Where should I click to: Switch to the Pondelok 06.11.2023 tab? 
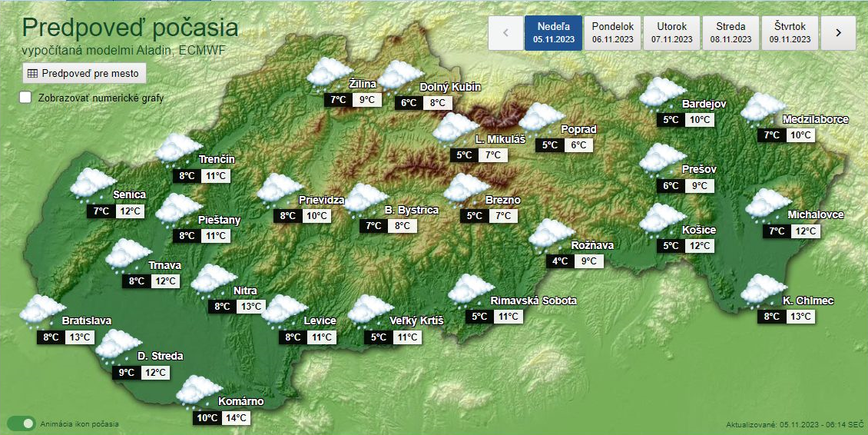pos(612,32)
